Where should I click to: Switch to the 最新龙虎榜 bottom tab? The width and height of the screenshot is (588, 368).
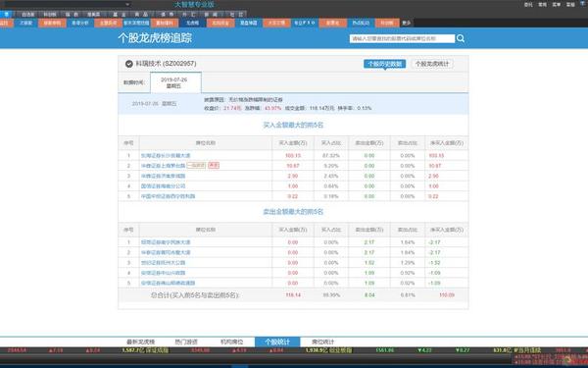(x=140, y=342)
